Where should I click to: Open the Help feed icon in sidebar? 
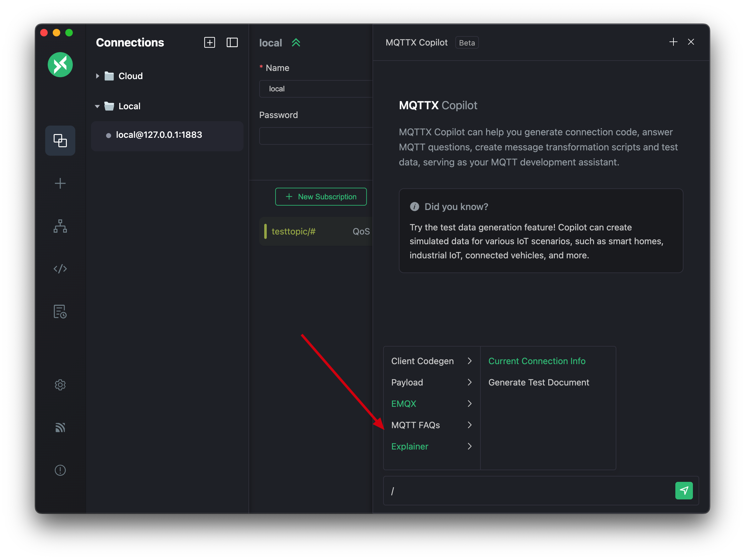tap(60, 427)
